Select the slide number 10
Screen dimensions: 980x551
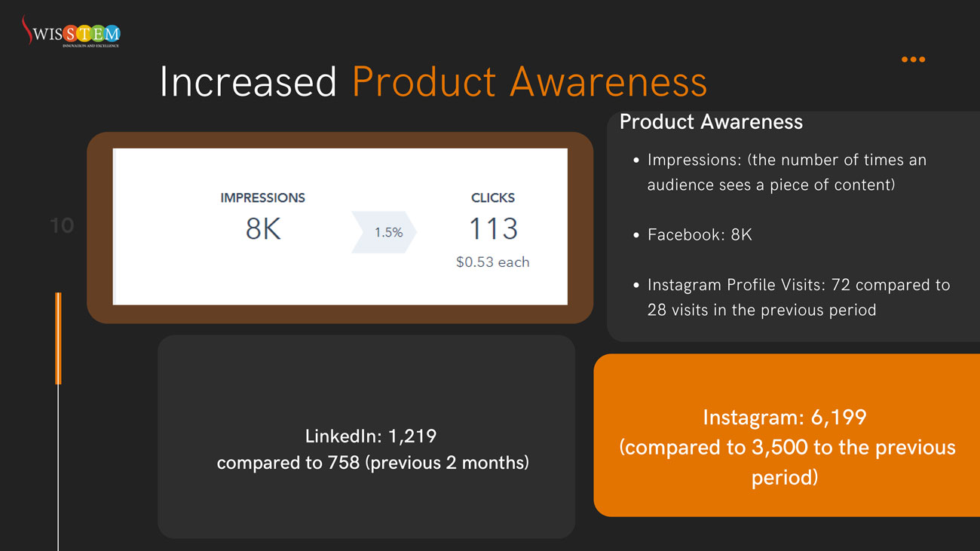click(62, 225)
